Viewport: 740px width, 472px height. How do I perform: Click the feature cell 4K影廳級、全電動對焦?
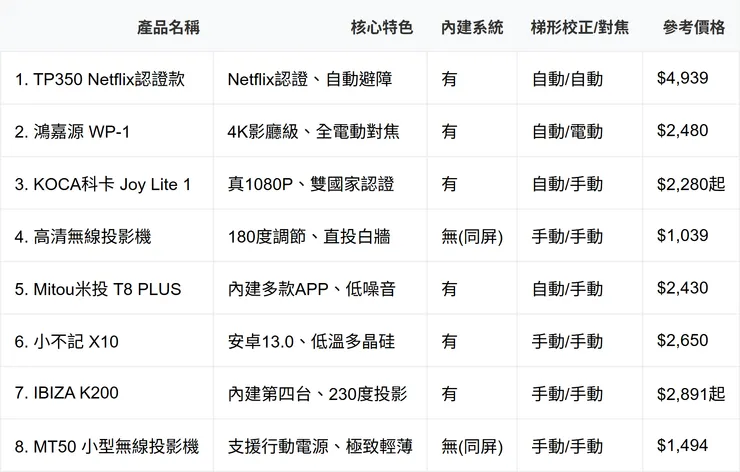pos(313,132)
